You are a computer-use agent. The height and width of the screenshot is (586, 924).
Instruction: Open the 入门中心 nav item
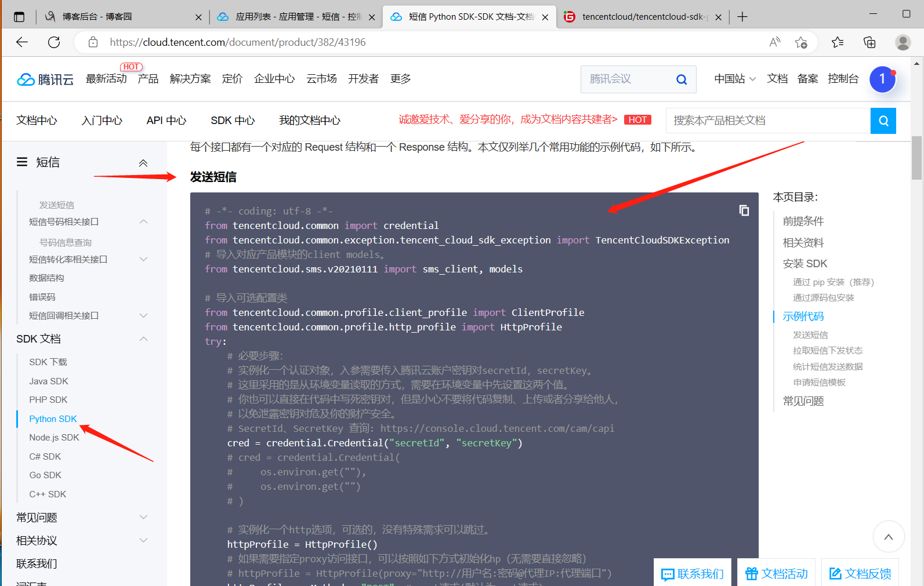click(x=102, y=121)
